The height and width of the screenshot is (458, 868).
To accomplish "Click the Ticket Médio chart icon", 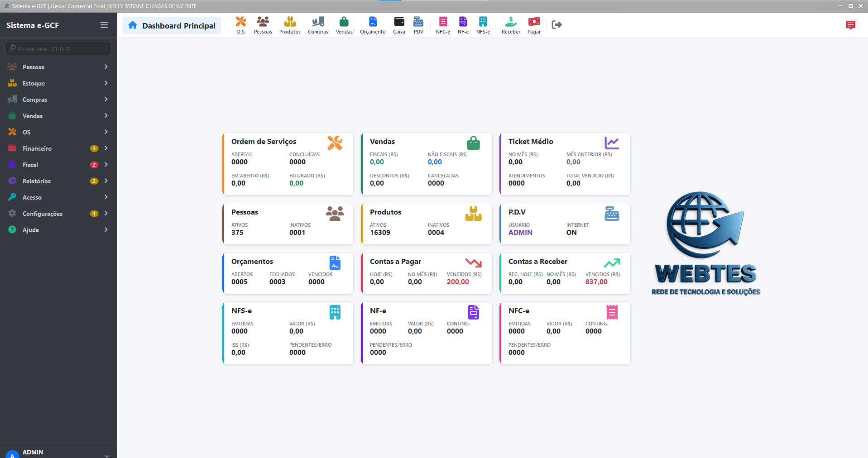I will coord(612,143).
